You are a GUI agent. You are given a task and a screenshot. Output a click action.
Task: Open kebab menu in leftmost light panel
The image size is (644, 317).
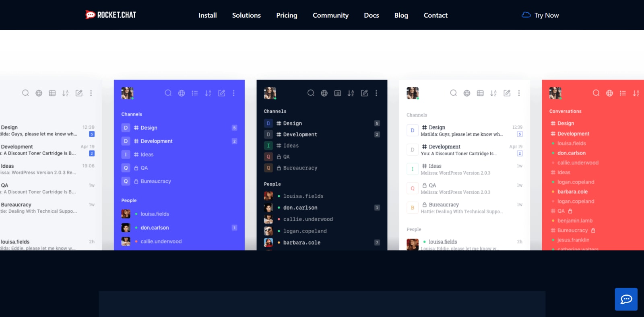click(91, 93)
